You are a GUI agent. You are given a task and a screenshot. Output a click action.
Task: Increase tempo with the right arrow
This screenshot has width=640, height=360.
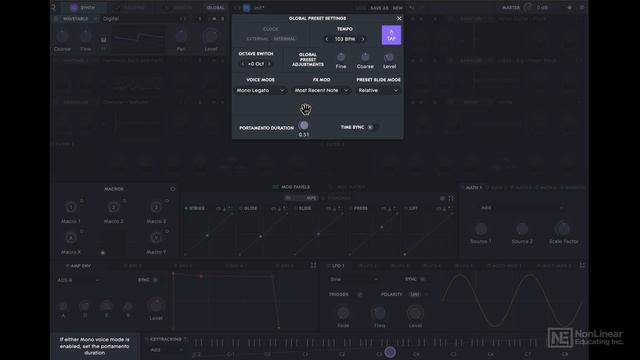[363, 39]
